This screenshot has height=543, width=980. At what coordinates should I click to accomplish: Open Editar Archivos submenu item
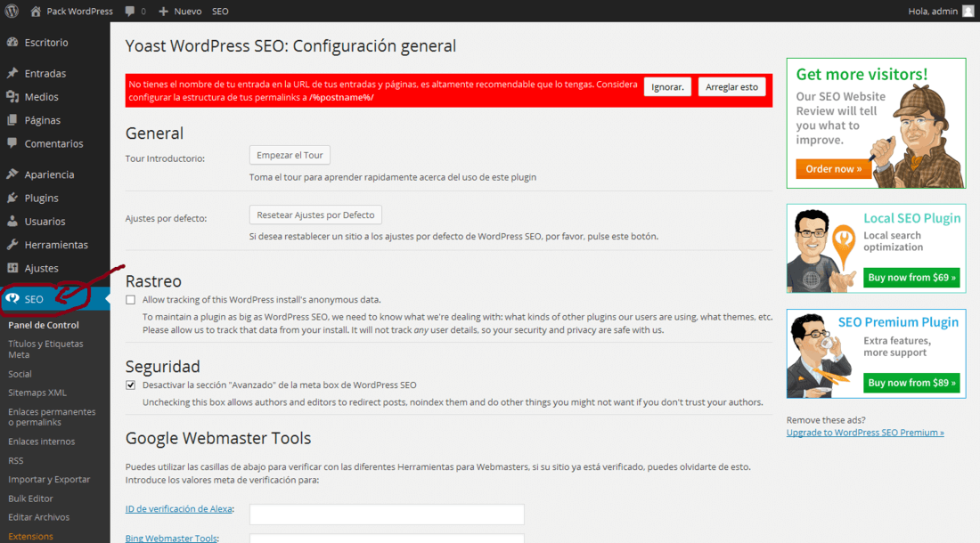pyautogui.click(x=38, y=517)
